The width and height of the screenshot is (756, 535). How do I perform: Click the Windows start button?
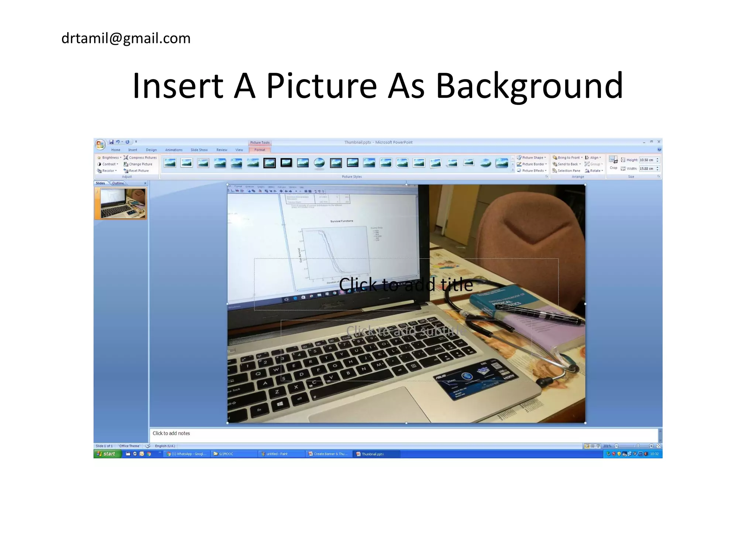click(107, 454)
